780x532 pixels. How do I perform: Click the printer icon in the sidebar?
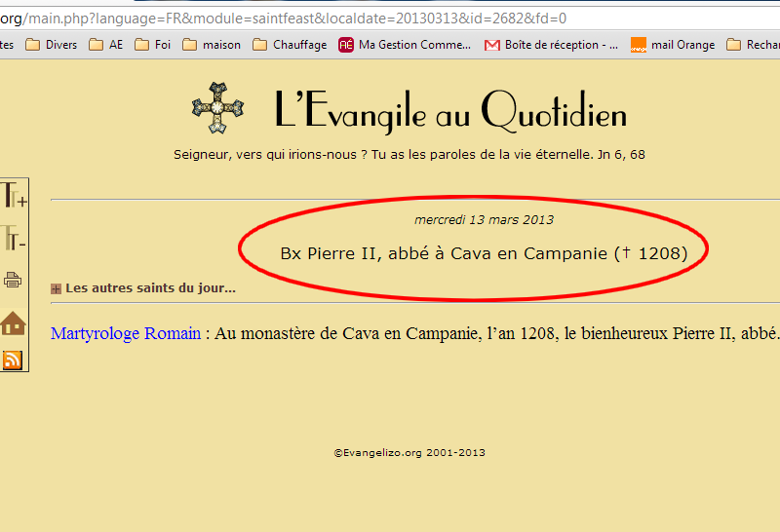(x=13, y=280)
